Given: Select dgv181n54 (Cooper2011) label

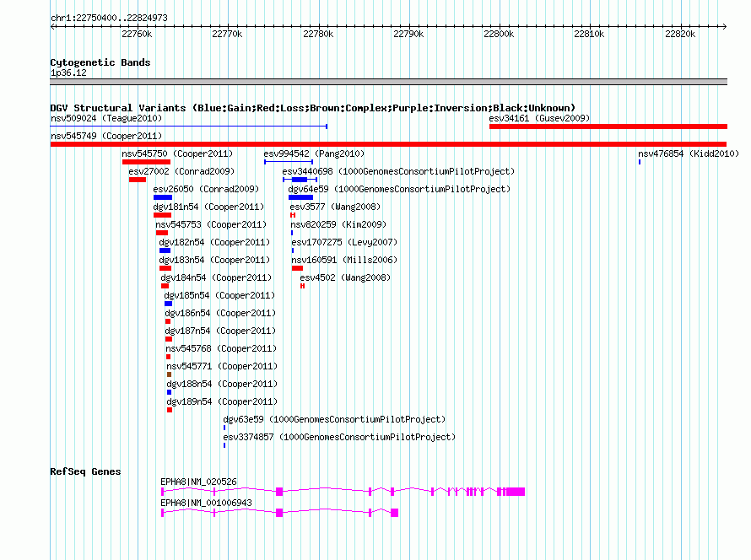Looking at the screenshot, I should (208, 207).
